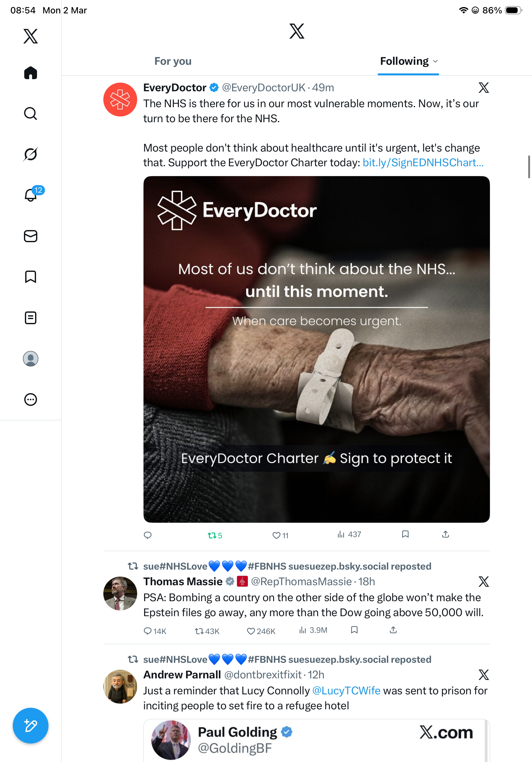
Task: Switch to the For you tab
Action: 173,61
